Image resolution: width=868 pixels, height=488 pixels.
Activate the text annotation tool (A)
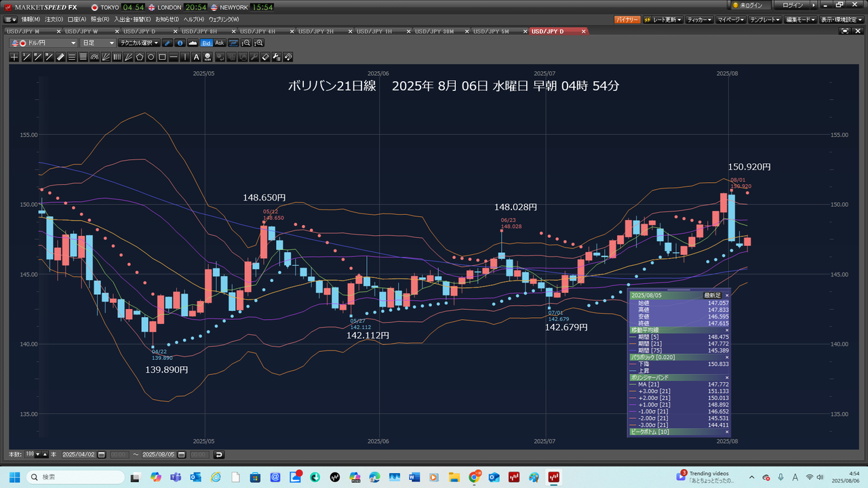pos(196,57)
